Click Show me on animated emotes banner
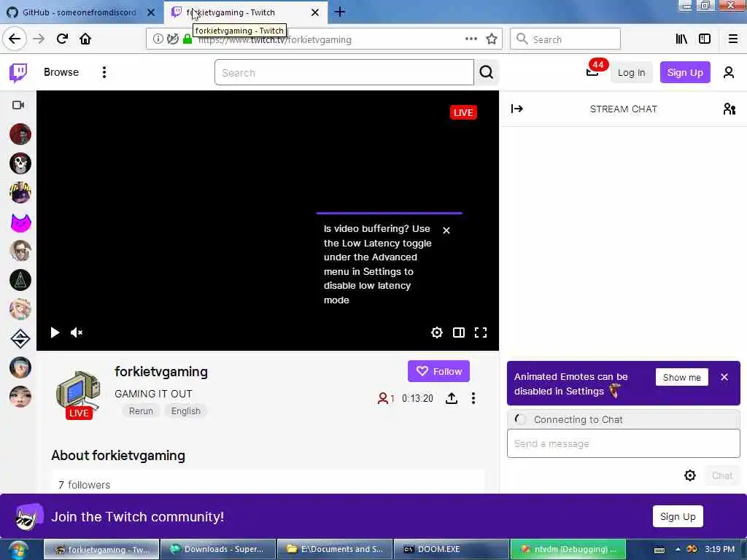Viewport: 747px width, 560px height. pos(682,377)
